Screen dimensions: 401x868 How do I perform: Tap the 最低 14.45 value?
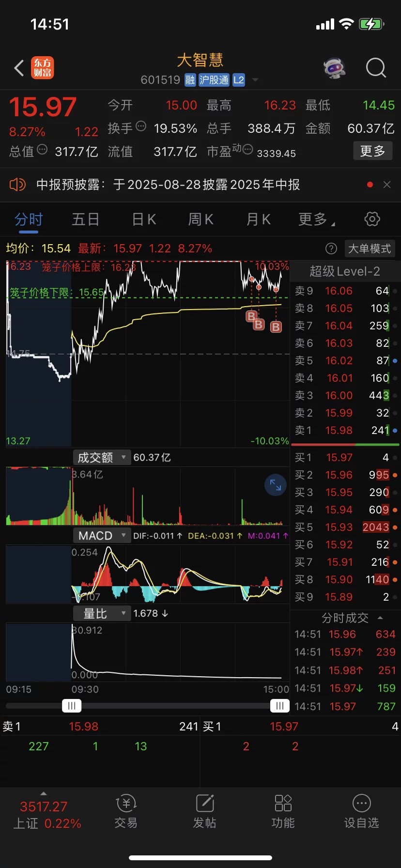[379, 105]
